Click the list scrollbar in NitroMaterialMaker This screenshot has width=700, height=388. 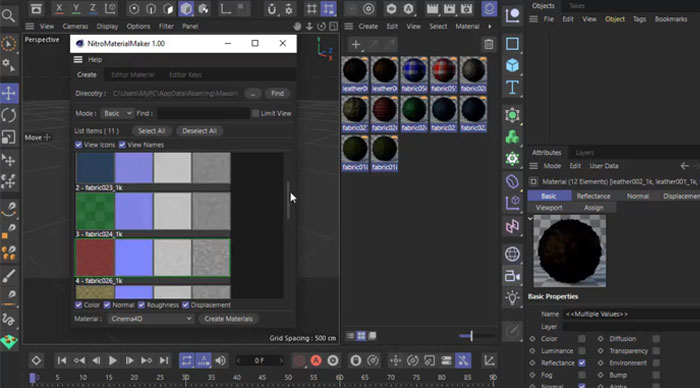[288, 200]
